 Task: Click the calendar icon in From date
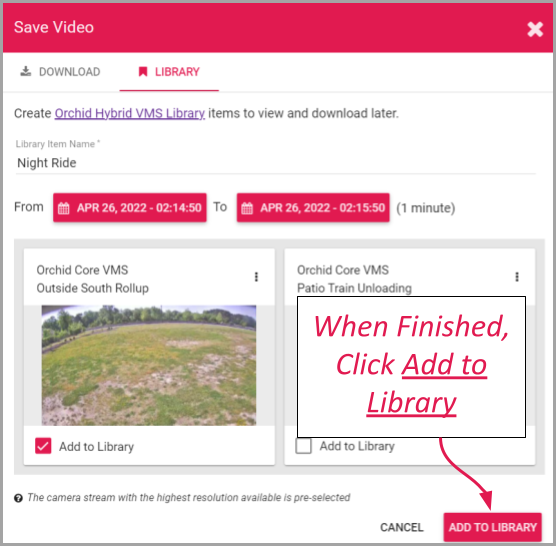click(63, 208)
